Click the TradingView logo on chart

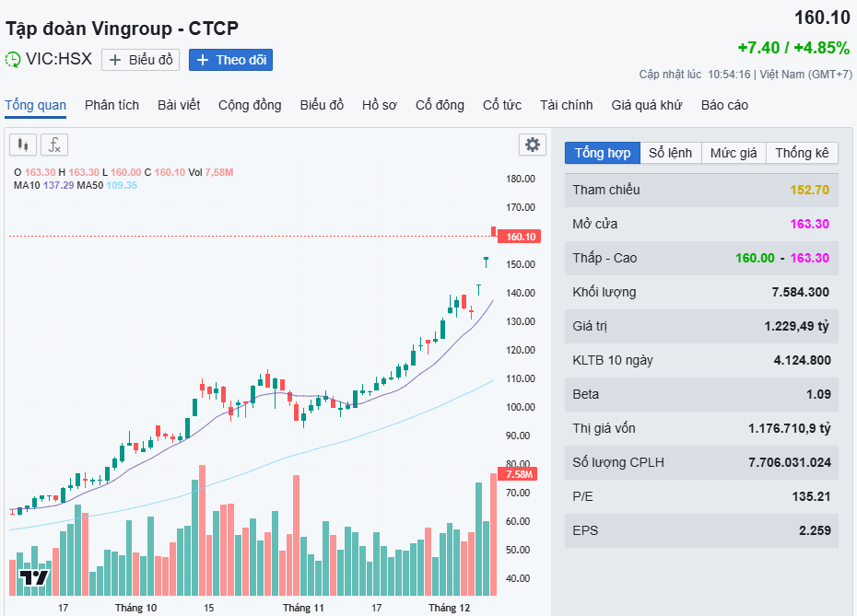click(x=34, y=578)
